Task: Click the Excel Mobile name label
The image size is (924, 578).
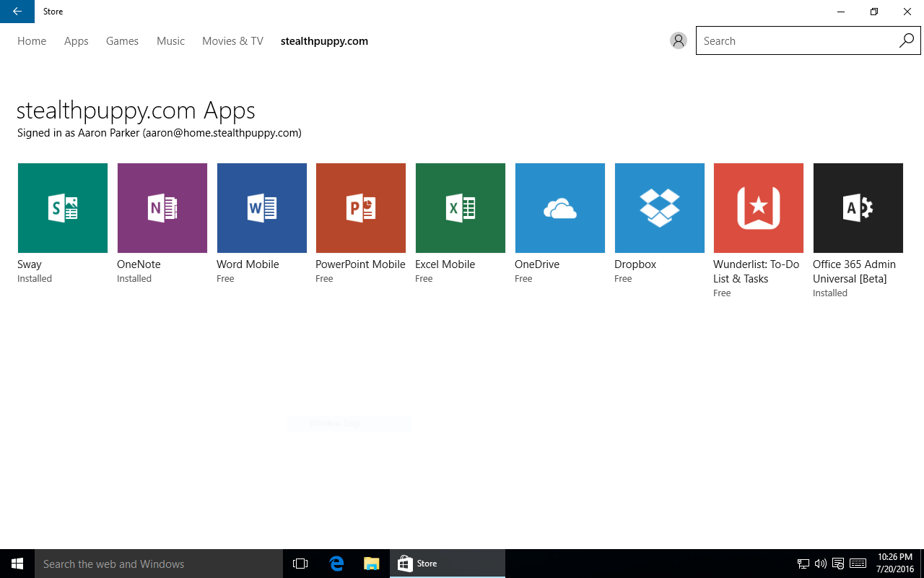Action: 445,264
